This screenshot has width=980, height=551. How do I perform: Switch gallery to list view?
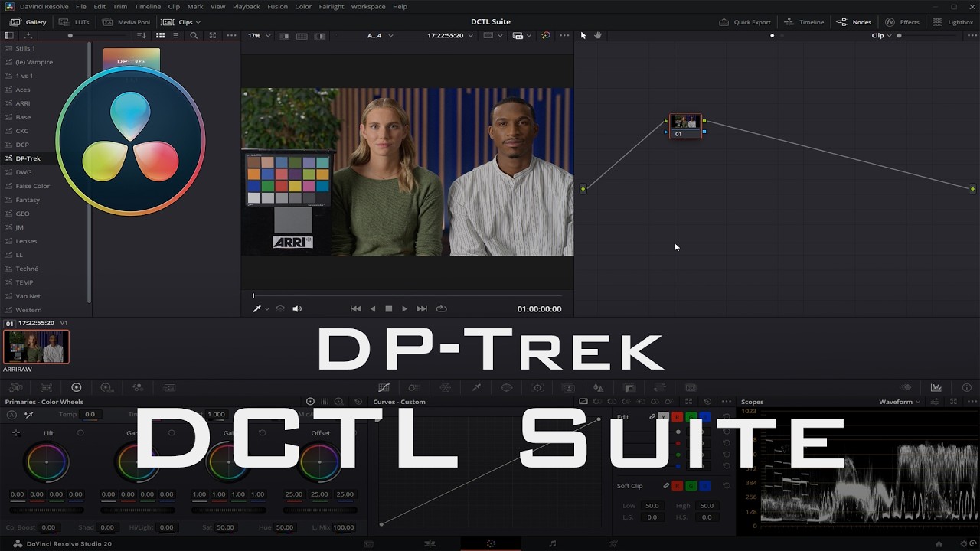(177, 35)
